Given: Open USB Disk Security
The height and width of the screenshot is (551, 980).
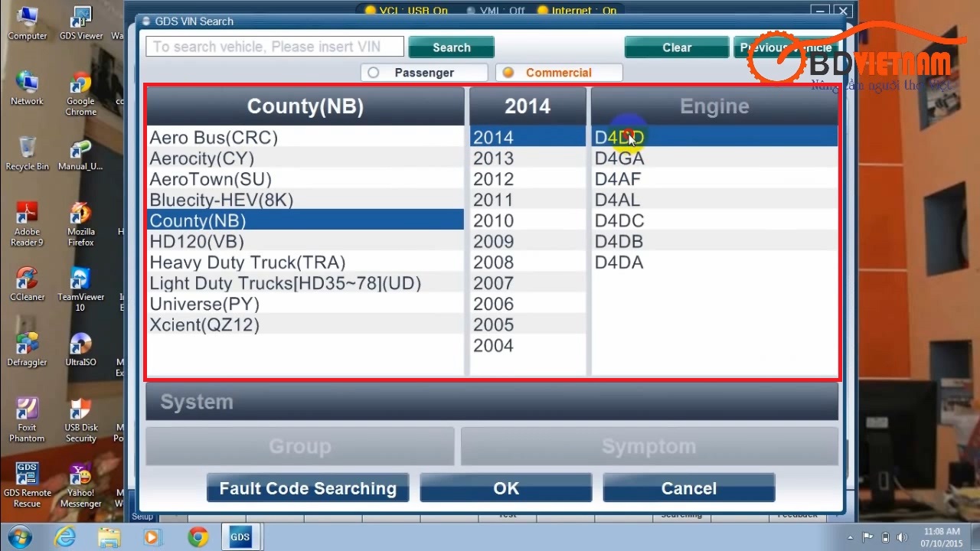Looking at the screenshot, I should tap(80, 419).
